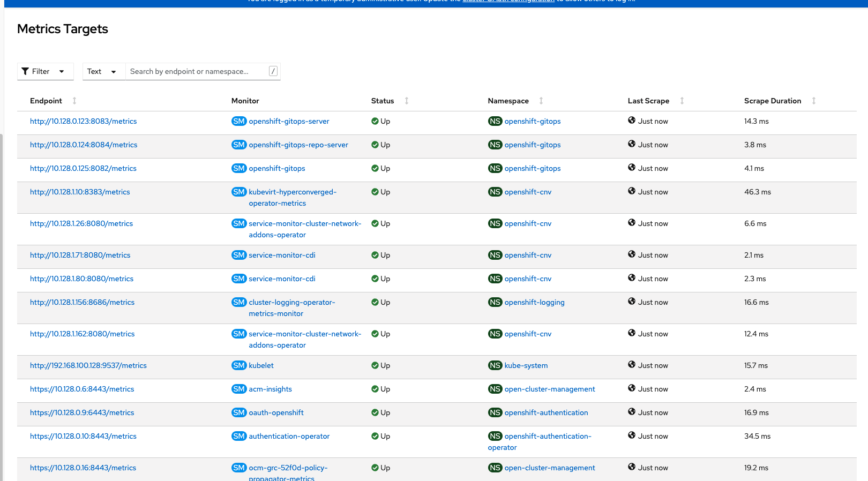
Task: Click the Search by endpoint or namespace field
Action: [x=197, y=71]
